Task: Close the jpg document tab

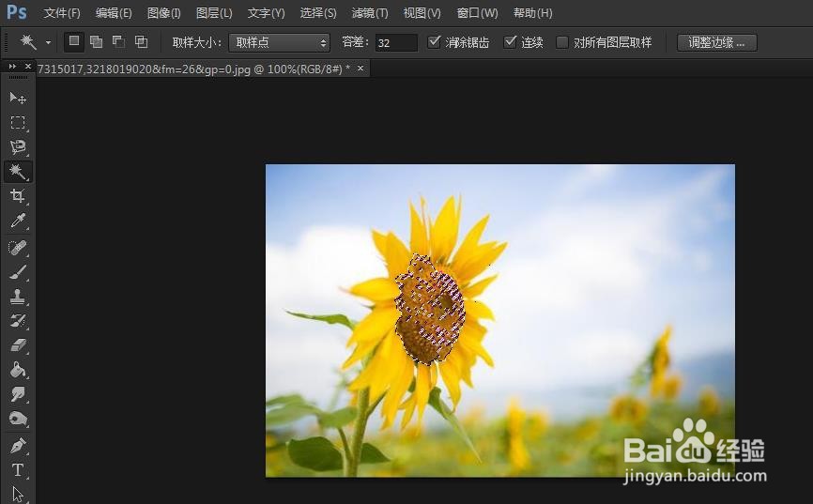Action: click(x=360, y=68)
